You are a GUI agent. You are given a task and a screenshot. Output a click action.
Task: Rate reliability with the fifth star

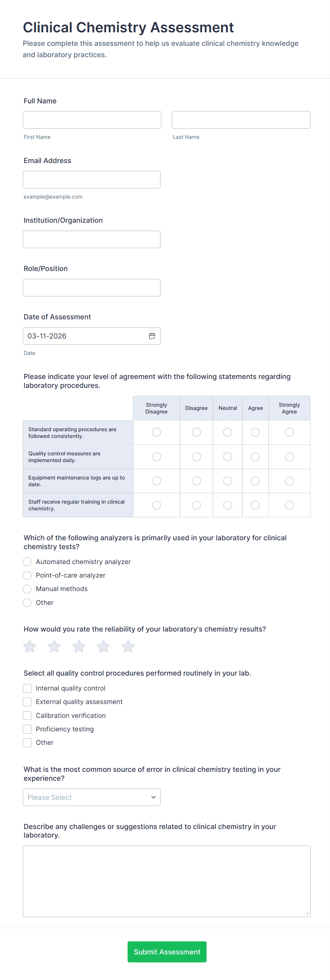point(128,646)
